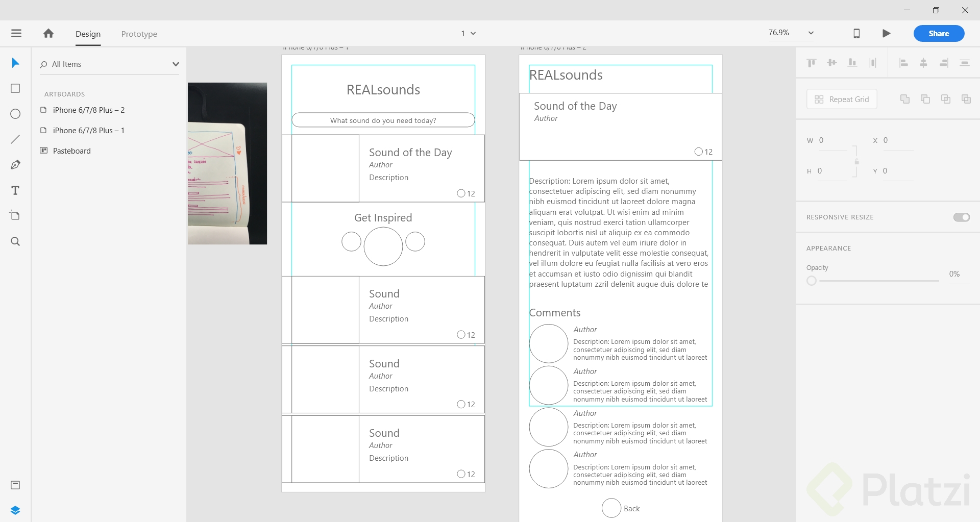Open the document title dropdown labeled 1
Image resolution: width=980 pixels, height=522 pixels.
pos(469,33)
